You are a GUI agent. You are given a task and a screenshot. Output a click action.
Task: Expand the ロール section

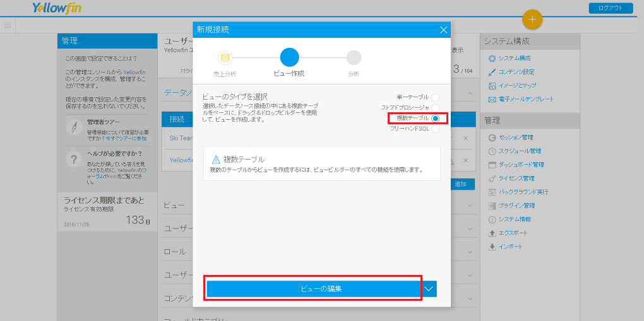470,252
